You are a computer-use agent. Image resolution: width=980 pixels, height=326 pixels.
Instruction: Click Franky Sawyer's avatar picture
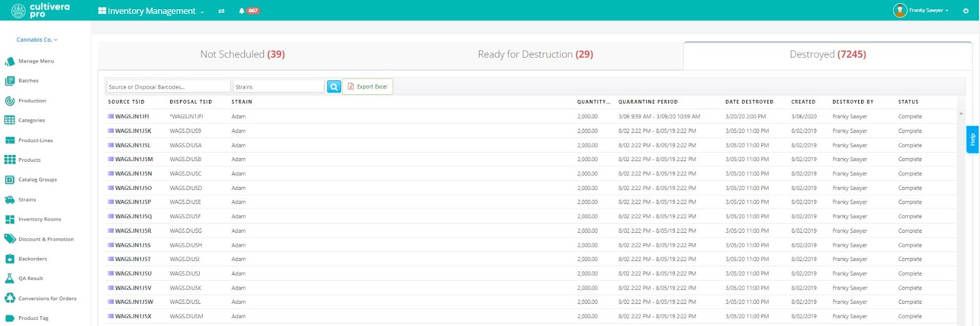click(900, 10)
